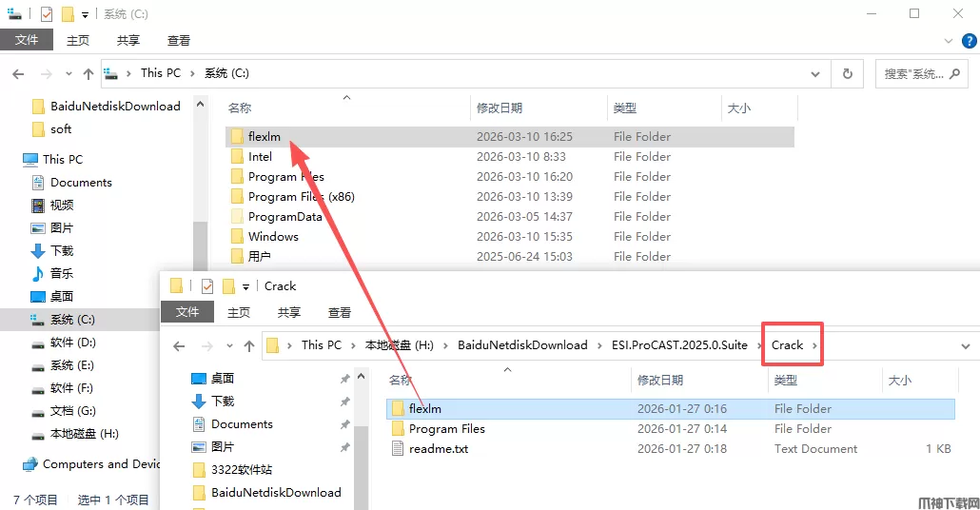Select the Windows folder icon
The image size is (980, 510).
point(237,236)
